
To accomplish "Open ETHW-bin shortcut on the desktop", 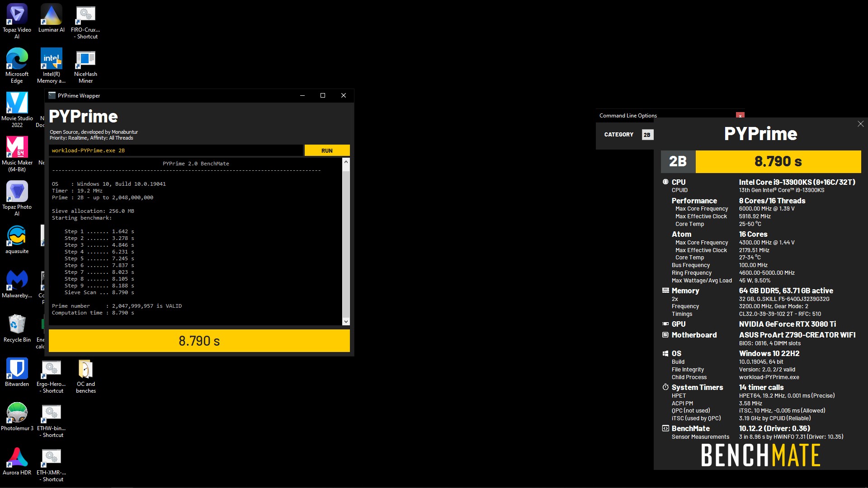I will point(52,420).
